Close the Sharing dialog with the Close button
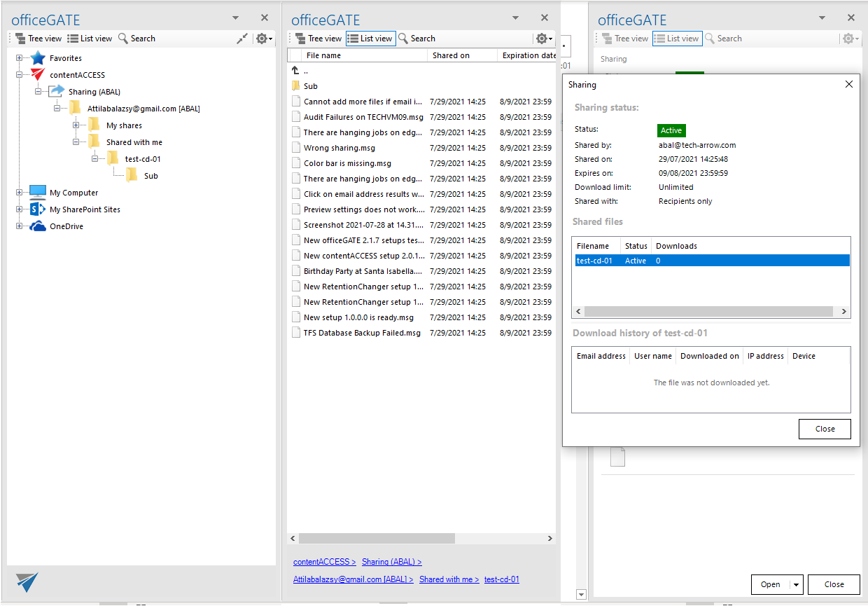This screenshot has width=868, height=606. 825,429
